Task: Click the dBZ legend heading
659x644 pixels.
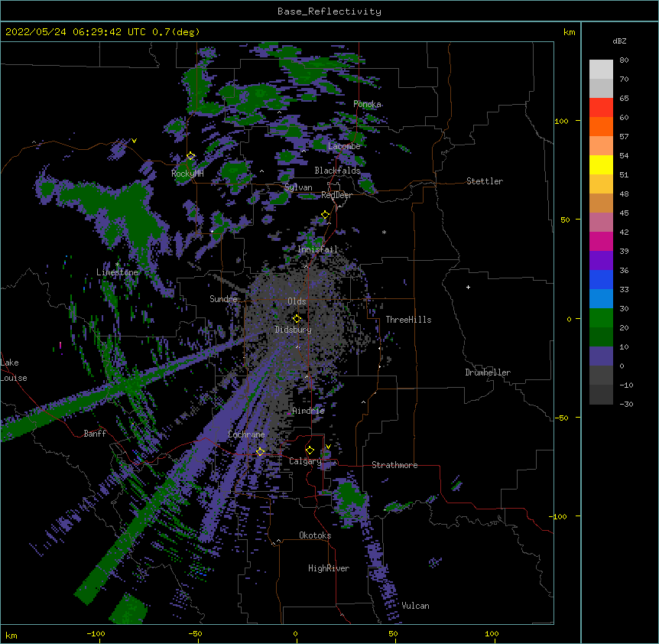Action: (x=619, y=41)
